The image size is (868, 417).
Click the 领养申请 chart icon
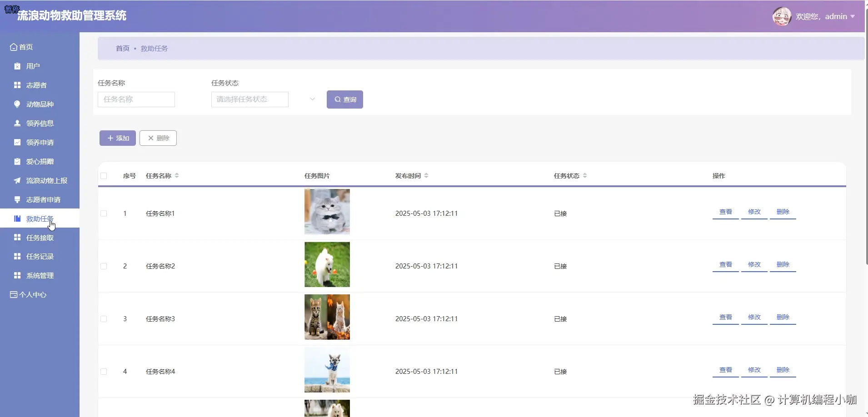17,143
